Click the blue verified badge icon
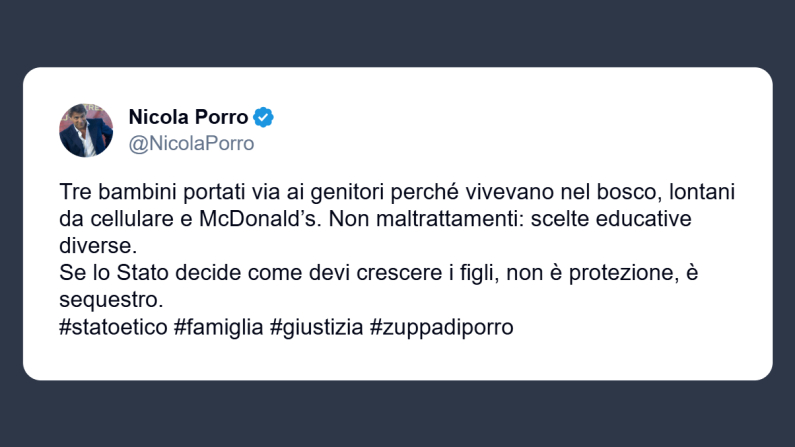795x447 pixels. click(x=263, y=117)
